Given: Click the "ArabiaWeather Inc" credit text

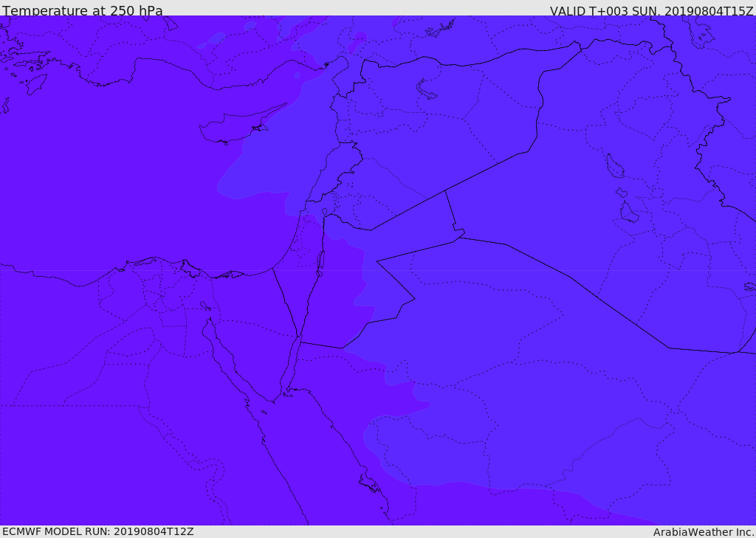Looking at the screenshot, I should (703, 532).
